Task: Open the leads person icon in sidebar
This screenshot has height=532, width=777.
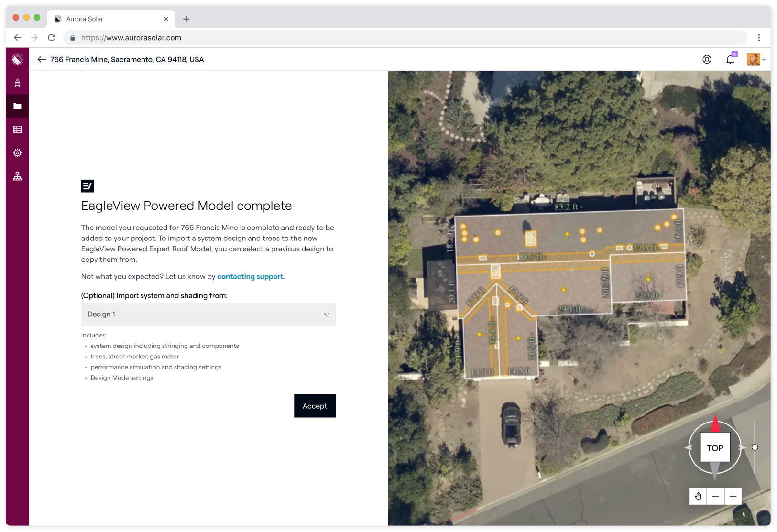Action: point(17,83)
